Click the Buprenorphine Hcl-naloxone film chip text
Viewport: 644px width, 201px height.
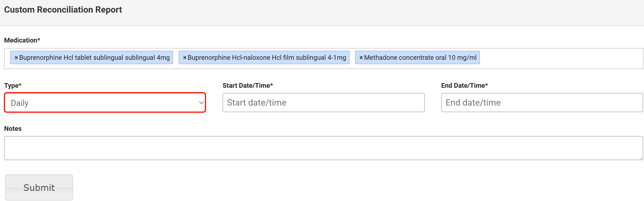[x=267, y=58]
